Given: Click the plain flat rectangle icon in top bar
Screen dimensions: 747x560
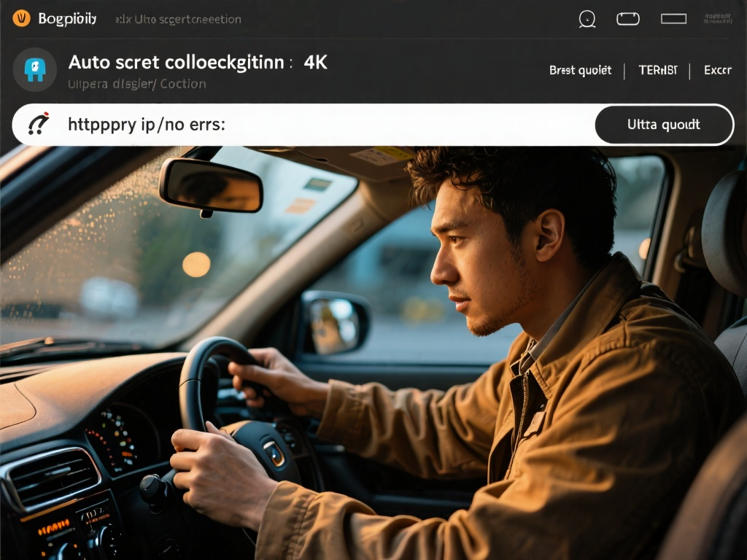Looking at the screenshot, I should pyautogui.click(x=673, y=19).
